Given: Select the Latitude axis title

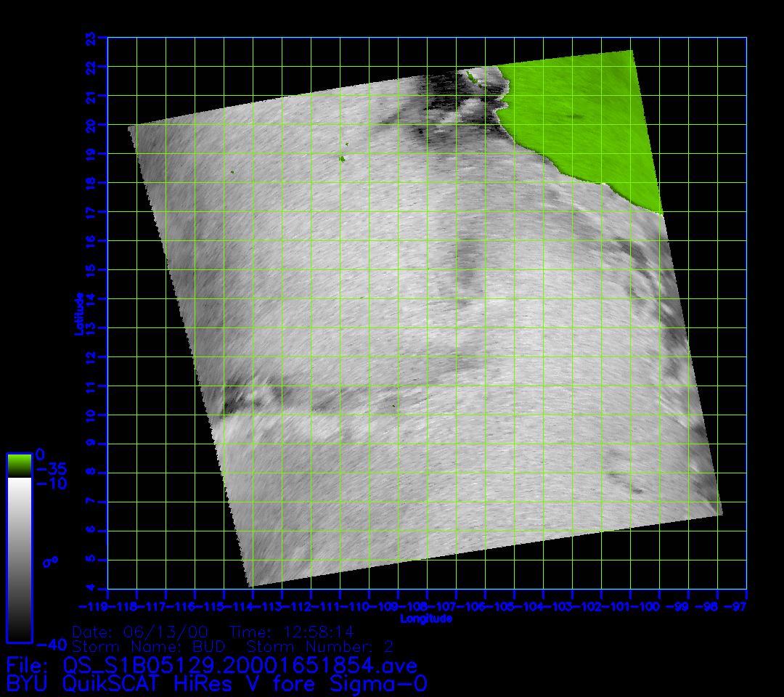Looking at the screenshot, I should pos(78,313).
